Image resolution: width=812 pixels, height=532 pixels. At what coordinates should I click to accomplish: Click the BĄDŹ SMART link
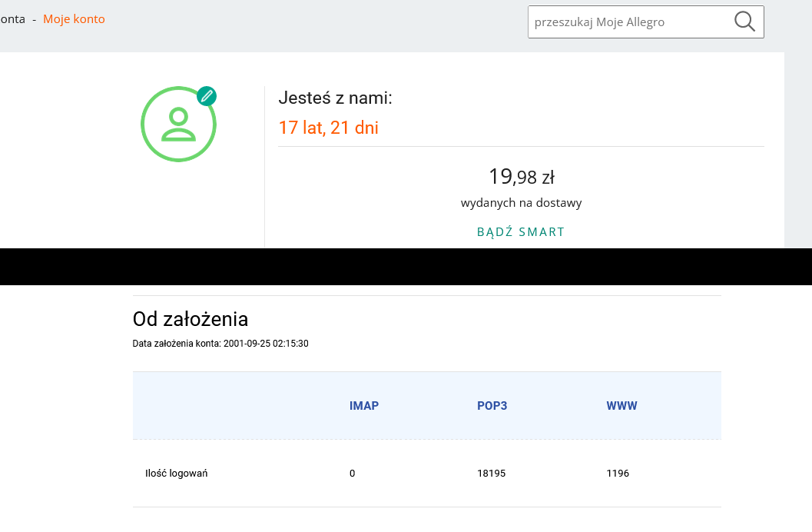tap(521, 232)
